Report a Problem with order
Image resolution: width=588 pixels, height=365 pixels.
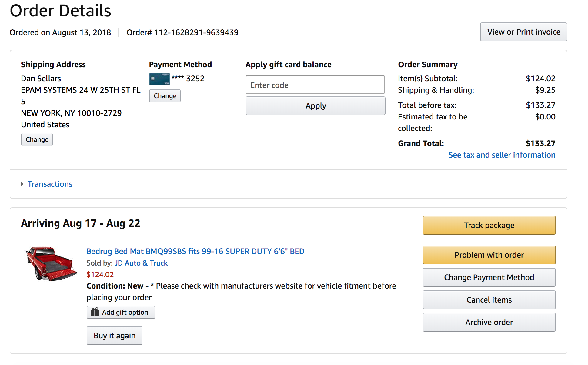click(x=489, y=255)
